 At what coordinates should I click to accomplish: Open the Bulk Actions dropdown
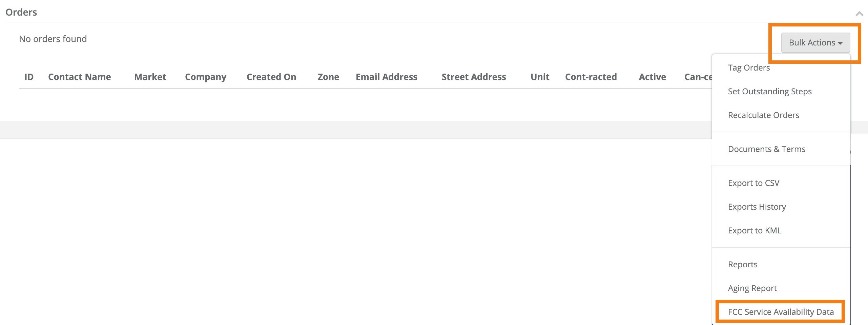(815, 42)
